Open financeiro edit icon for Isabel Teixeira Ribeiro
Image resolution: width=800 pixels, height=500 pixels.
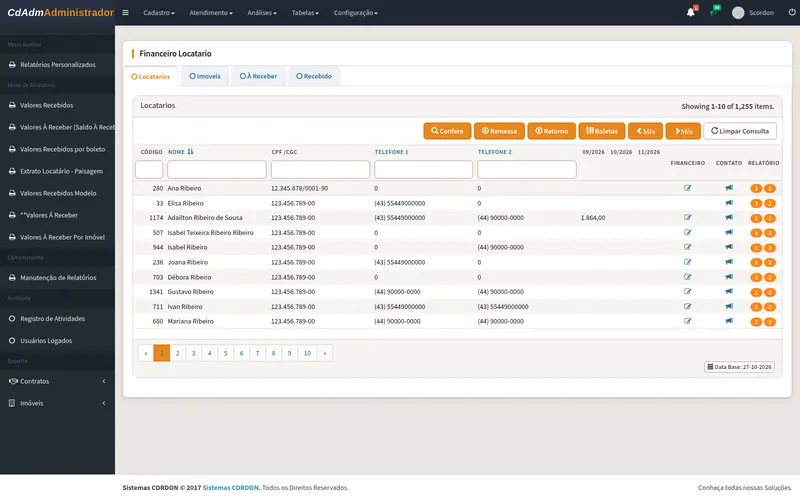[x=687, y=233]
